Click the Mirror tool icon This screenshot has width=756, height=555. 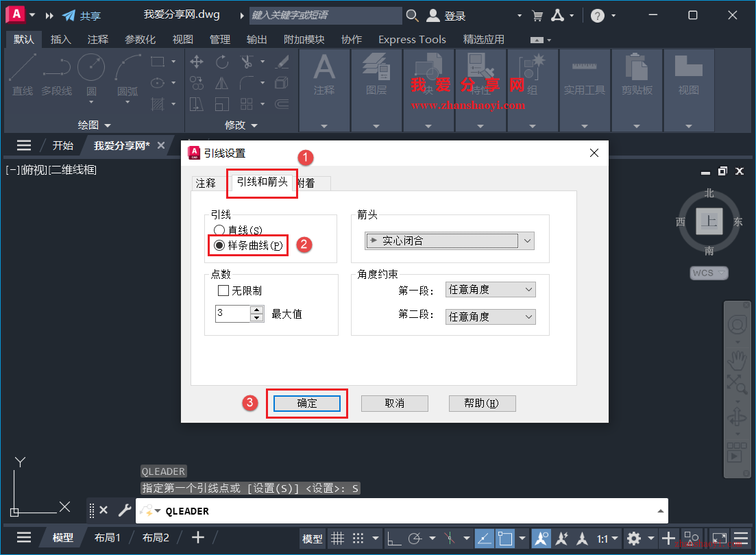pos(222,83)
